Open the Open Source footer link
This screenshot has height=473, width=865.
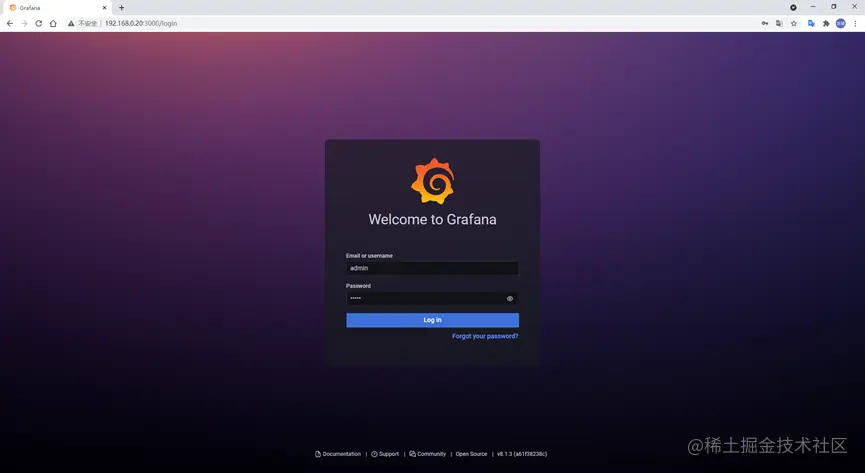(x=471, y=454)
